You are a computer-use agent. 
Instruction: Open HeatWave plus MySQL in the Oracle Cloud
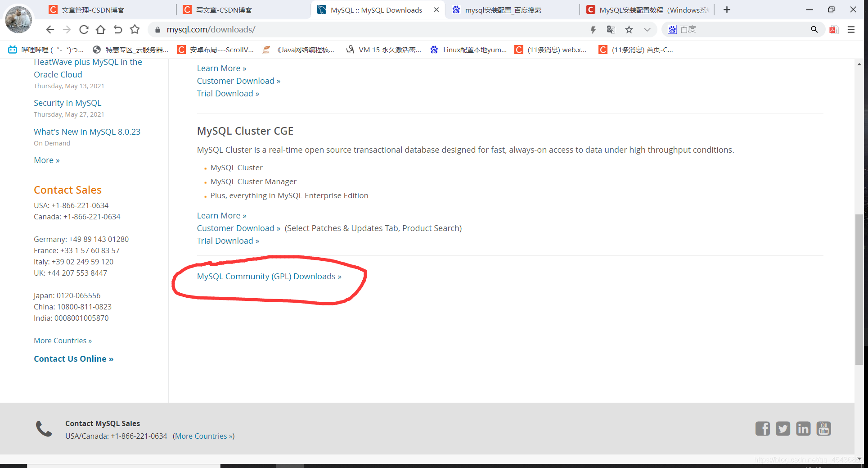pyautogui.click(x=88, y=68)
